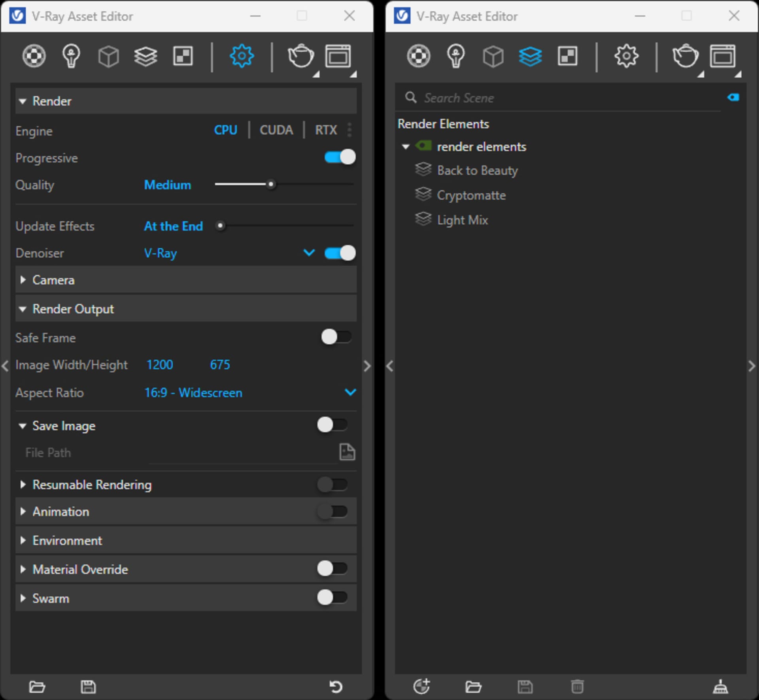759x700 pixels.
Task: Adjust the Update Effects slider handle
Action: pyautogui.click(x=220, y=226)
